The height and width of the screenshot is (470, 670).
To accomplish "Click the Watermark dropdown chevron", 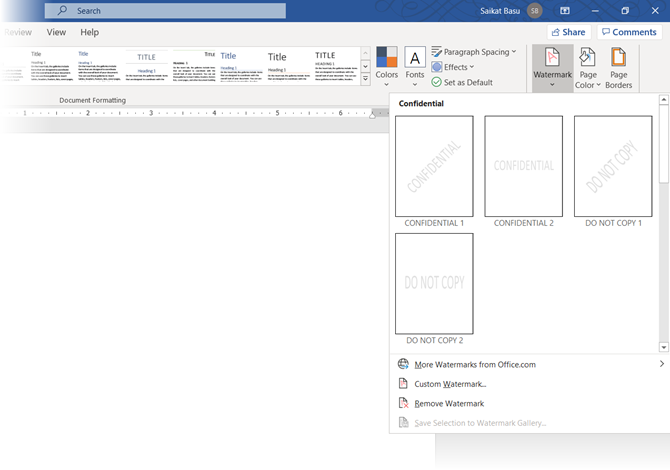I will pyautogui.click(x=552, y=85).
